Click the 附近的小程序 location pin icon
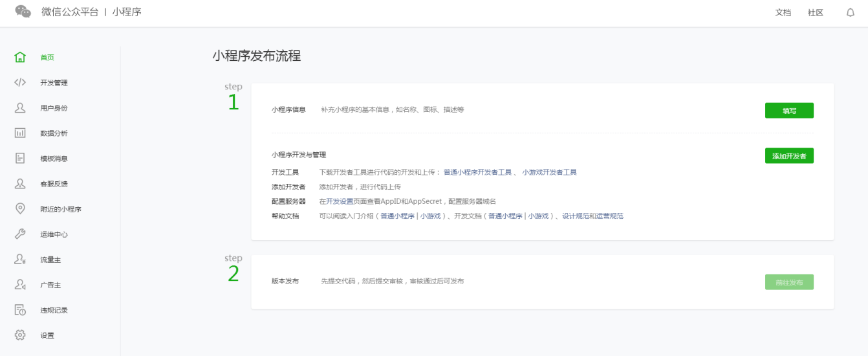The image size is (868, 356). [x=20, y=208]
